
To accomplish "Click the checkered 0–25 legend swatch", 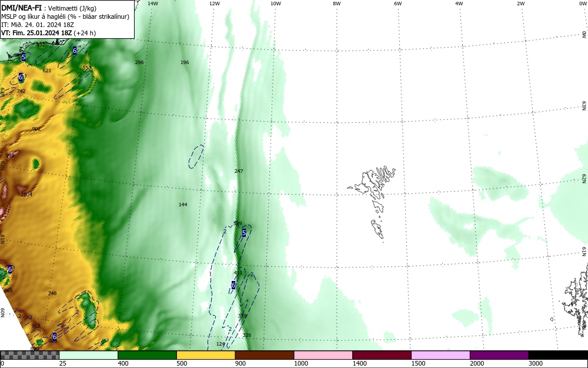I will pos(29,355).
